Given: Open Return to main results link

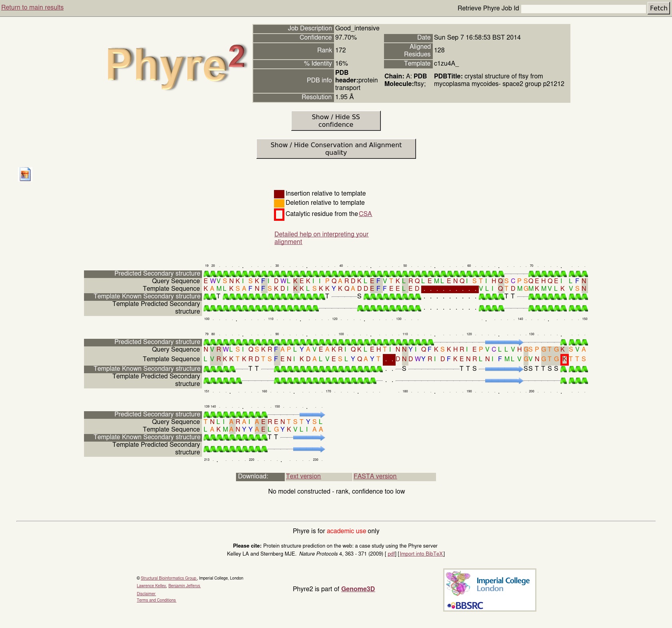Looking at the screenshot, I should click(32, 8).
